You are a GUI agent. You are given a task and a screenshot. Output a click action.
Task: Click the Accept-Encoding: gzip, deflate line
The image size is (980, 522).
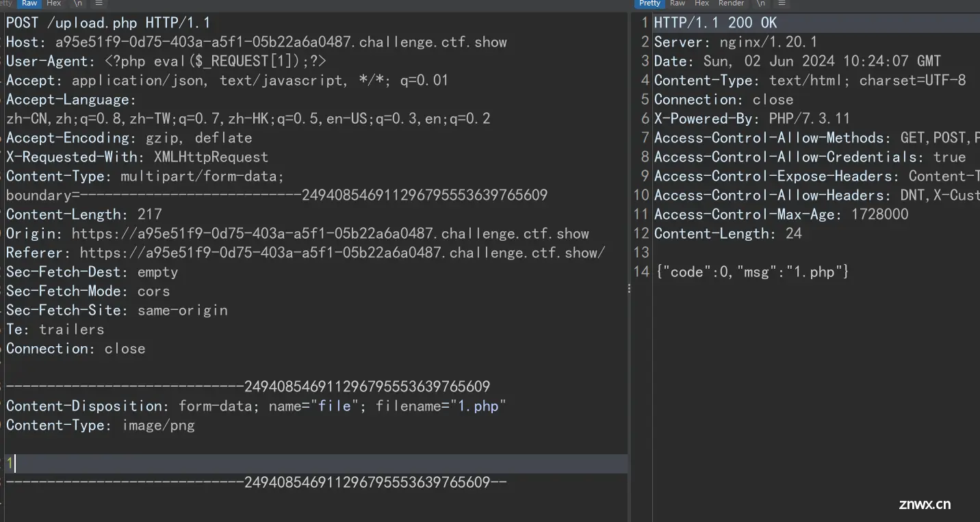pyautogui.click(x=129, y=138)
